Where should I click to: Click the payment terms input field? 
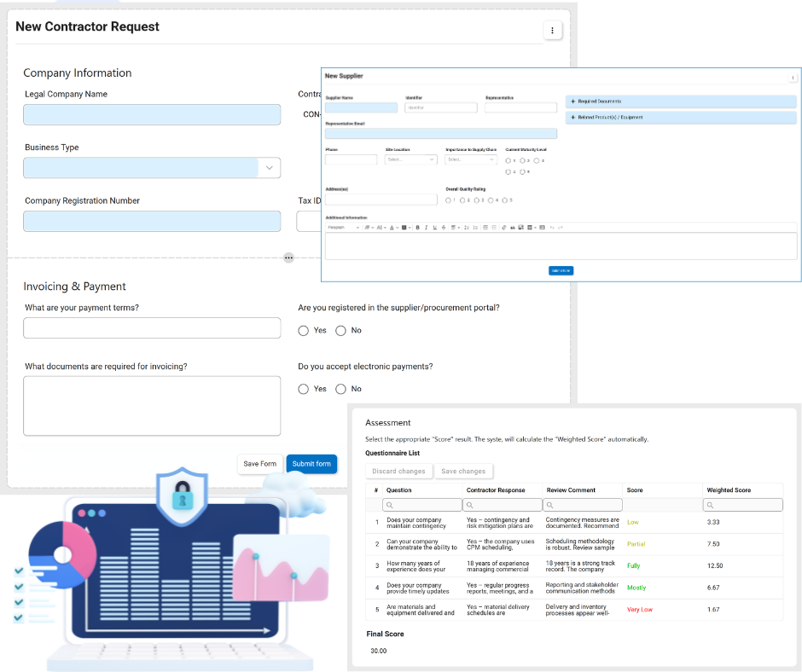[x=152, y=328]
